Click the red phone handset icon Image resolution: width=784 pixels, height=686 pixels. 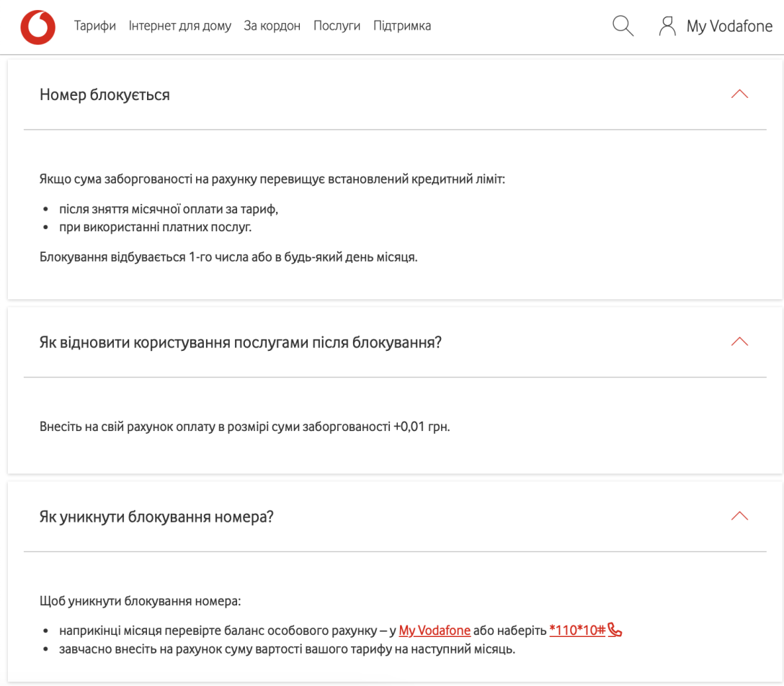(x=615, y=631)
